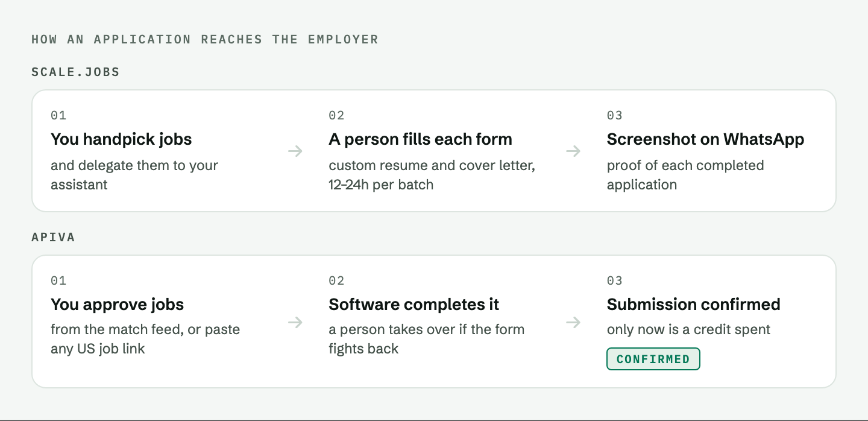Click the APIVA section label
This screenshot has height=421, width=868.
[x=54, y=237]
